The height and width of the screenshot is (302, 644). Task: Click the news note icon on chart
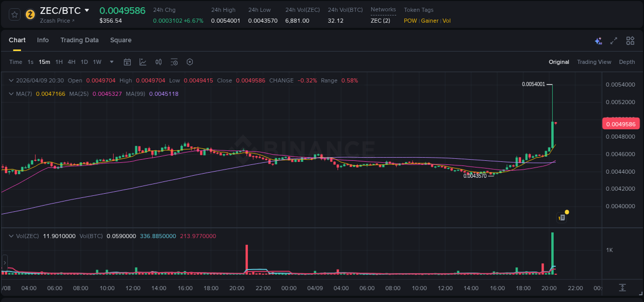pyautogui.click(x=562, y=217)
